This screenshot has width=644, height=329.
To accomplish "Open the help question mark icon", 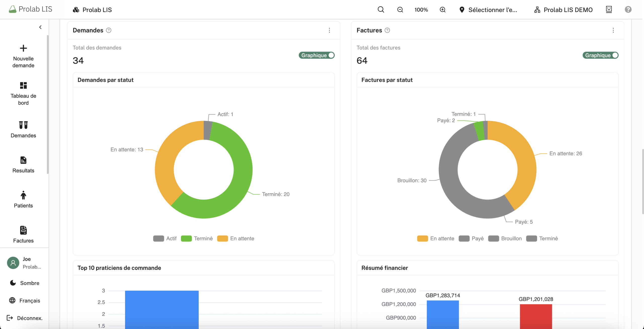I will click(x=628, y=10).
